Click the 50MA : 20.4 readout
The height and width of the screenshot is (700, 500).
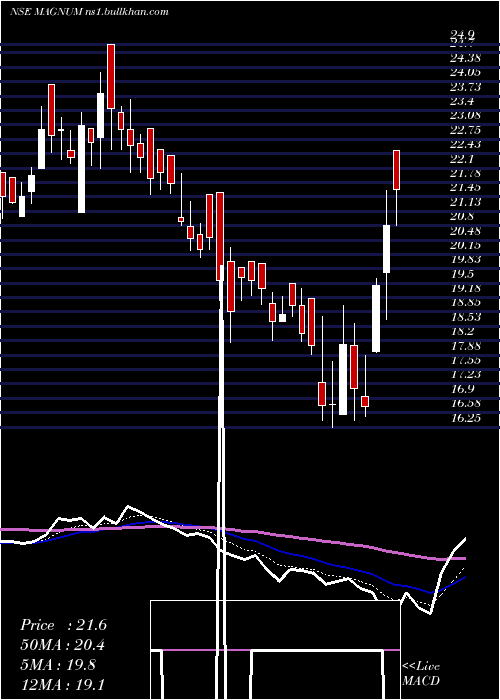(63, 645)
